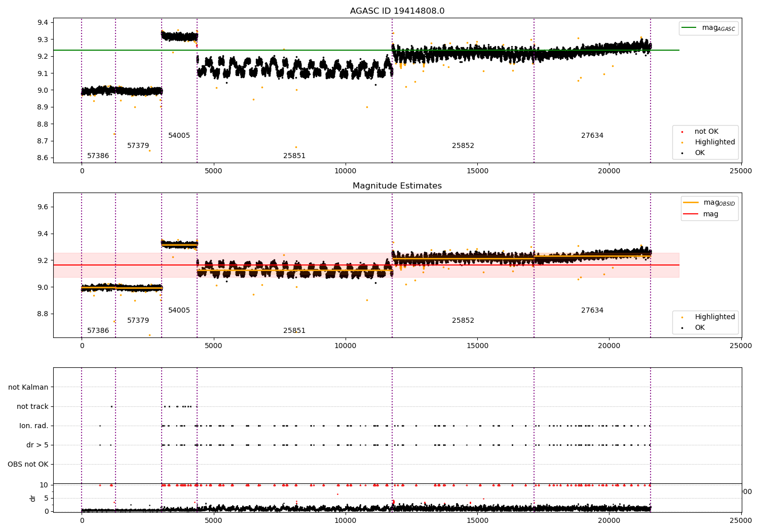The image size is (760, 532).
Task: Click the green line sample in the legend
Action: pos(689,28)
